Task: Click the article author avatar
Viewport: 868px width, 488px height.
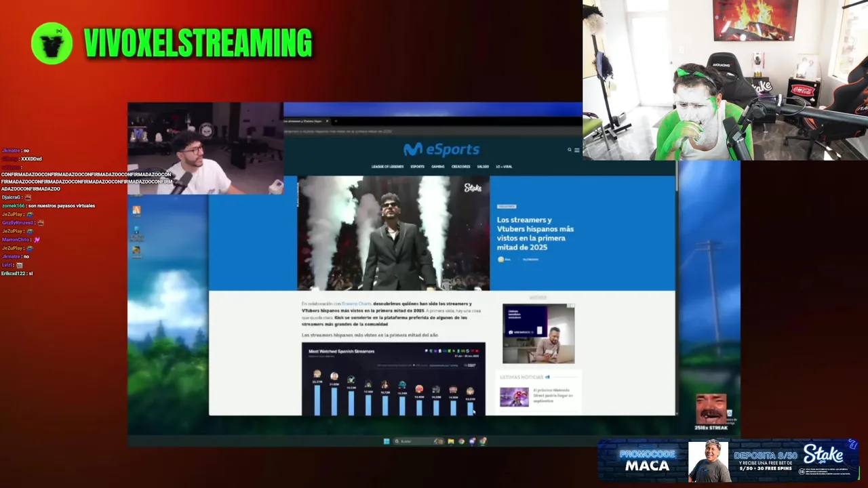Action: [x=501, y=259]
